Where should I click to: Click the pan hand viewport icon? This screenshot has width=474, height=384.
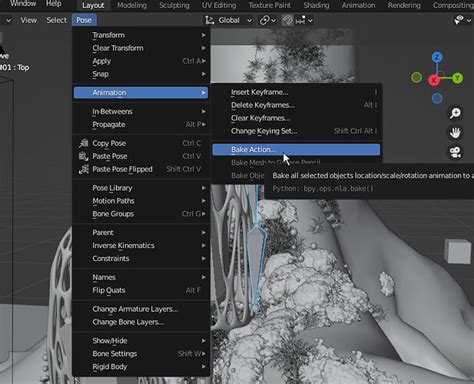click(x=455, y=133)
